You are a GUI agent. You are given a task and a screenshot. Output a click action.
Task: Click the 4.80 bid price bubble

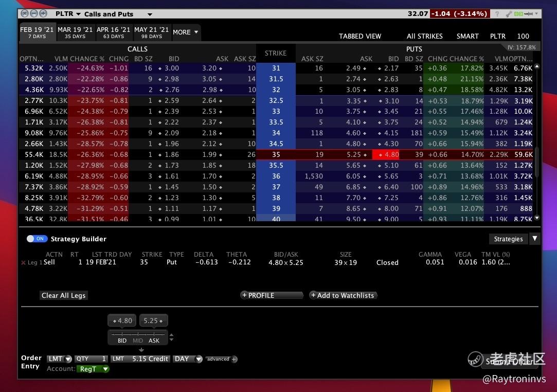[122, 320]
